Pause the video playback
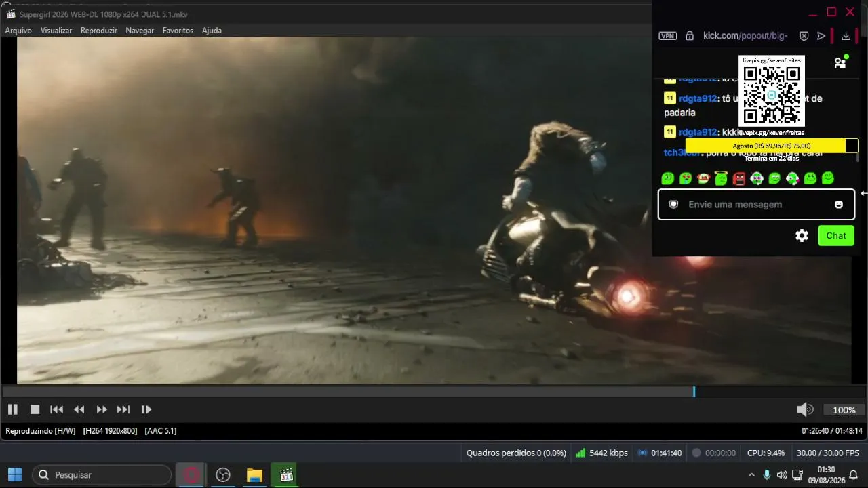The width and height of the screenshot is (868, 488). click(x=12, y=409)
